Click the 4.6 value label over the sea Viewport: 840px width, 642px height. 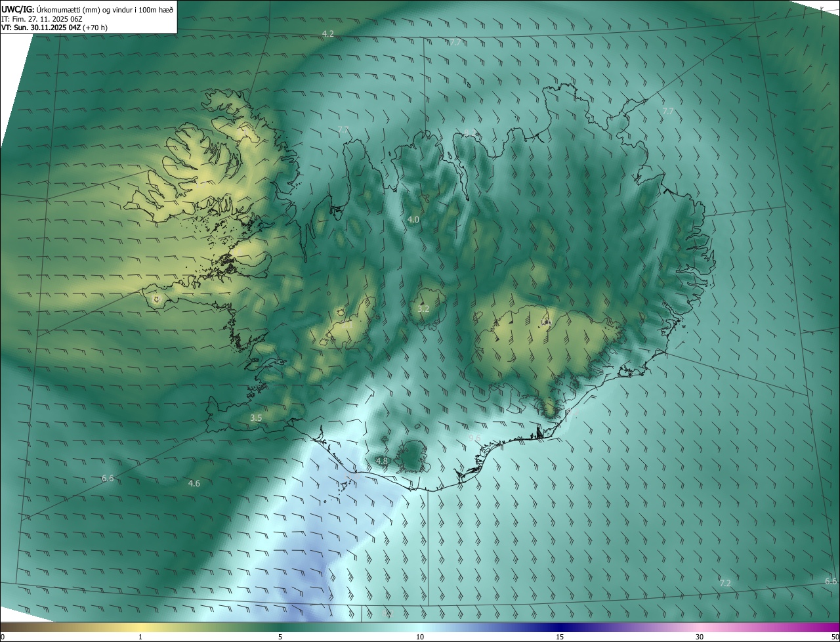pyautogui.click(x=194, y=483)
